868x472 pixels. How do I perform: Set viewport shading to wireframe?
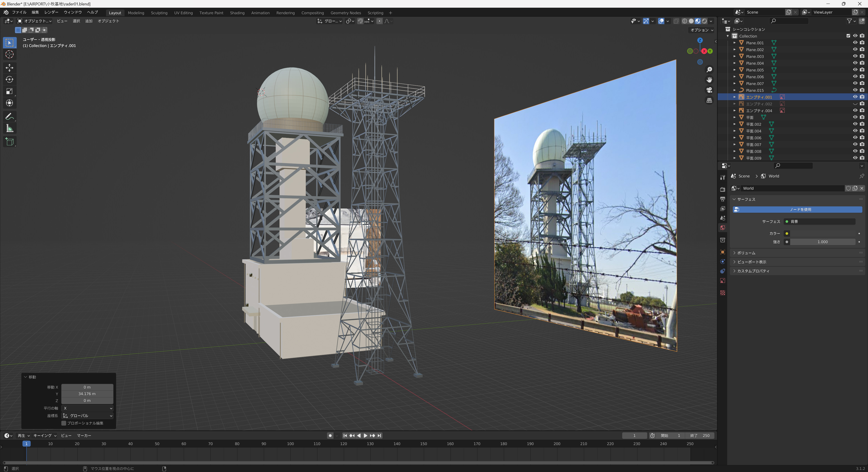[684, 21]
